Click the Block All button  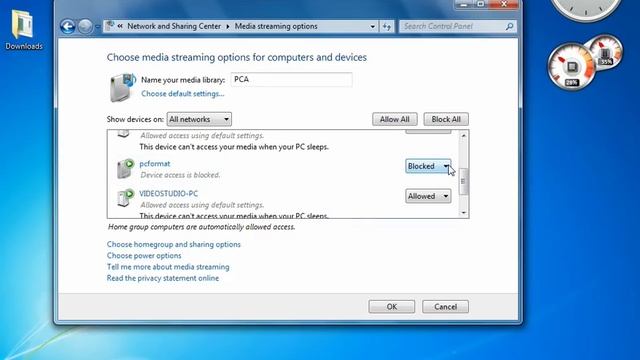[446, 119]
